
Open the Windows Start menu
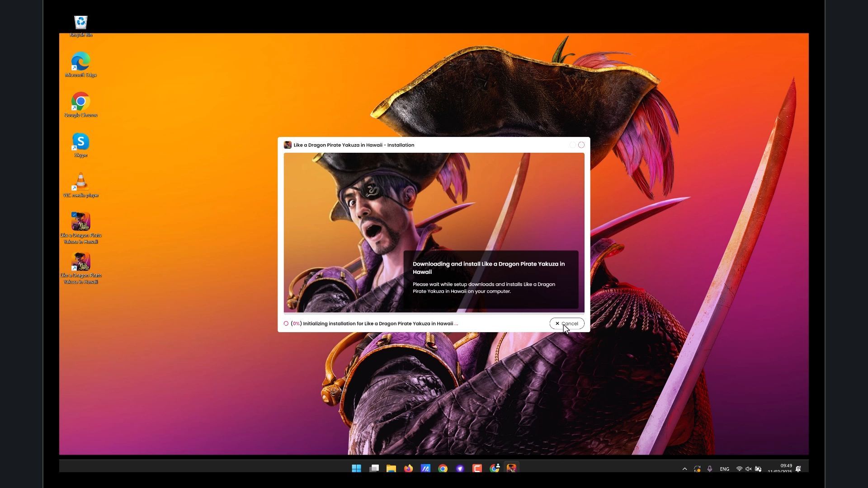(x=356, y=469)
